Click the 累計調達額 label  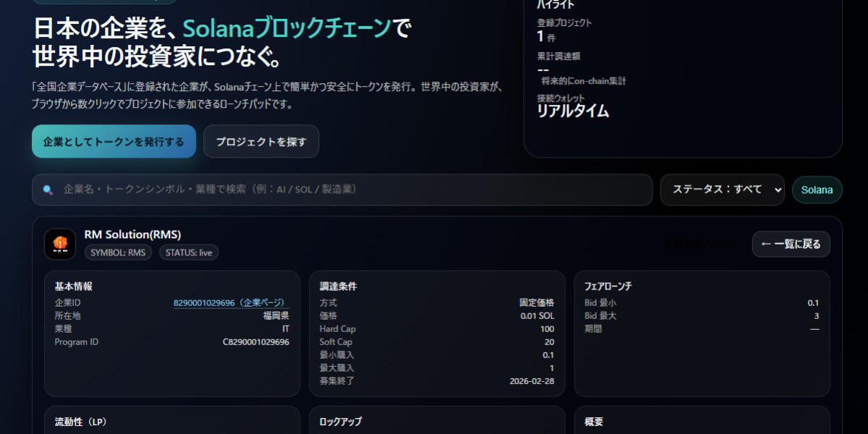558,56
